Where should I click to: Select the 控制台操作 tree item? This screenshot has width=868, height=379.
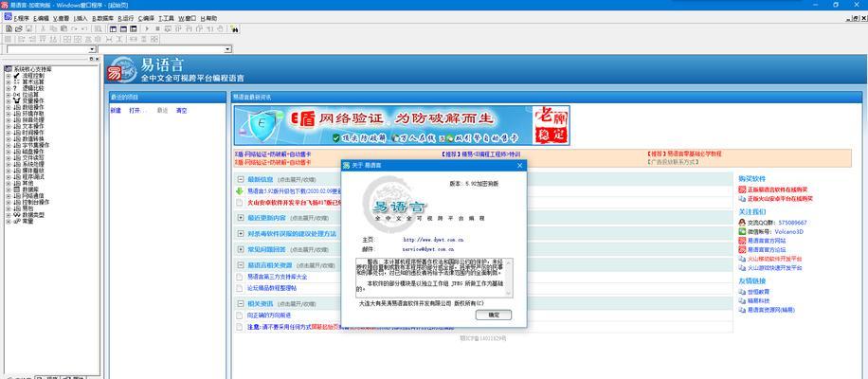(x=35, y=202)
